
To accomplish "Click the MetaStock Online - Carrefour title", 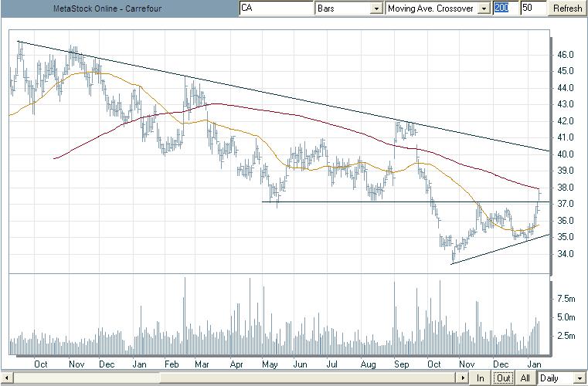I will point(107,8).
